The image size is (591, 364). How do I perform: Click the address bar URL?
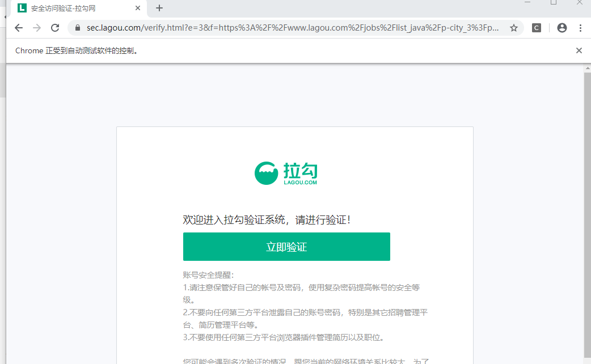point(293,28)
